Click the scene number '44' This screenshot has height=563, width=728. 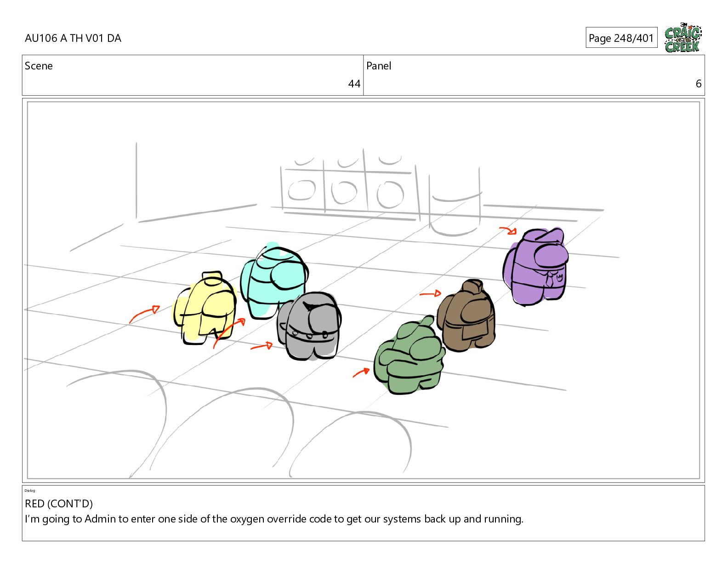[x=354, y=84]
